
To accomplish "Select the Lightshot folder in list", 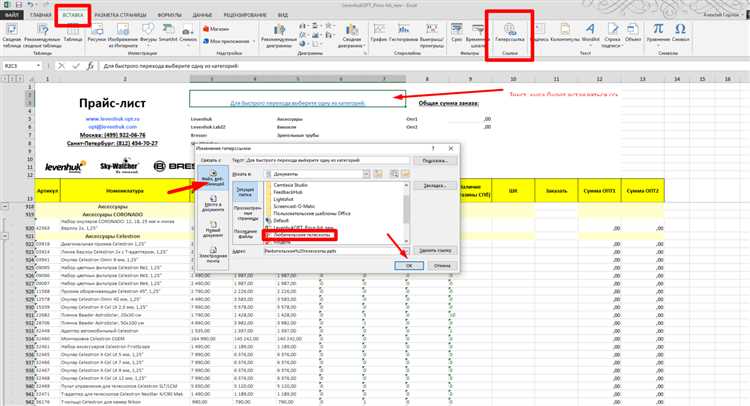I will [283, 199].
